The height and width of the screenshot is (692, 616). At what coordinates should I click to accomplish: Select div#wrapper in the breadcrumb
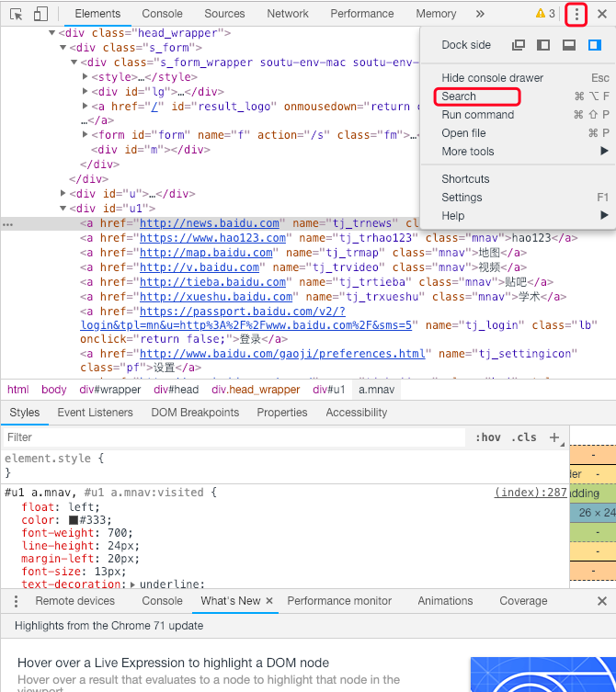click(x=110, y=390)
